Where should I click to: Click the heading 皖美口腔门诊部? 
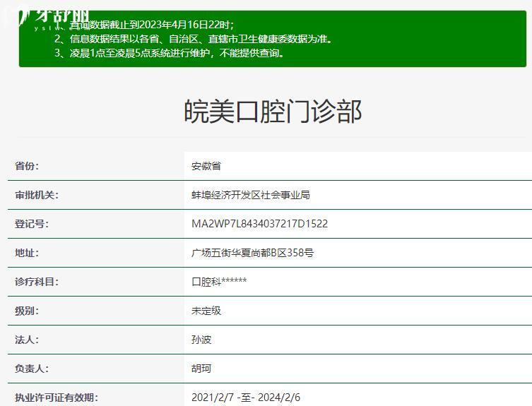pyautogui.click(x=273, y=112)
